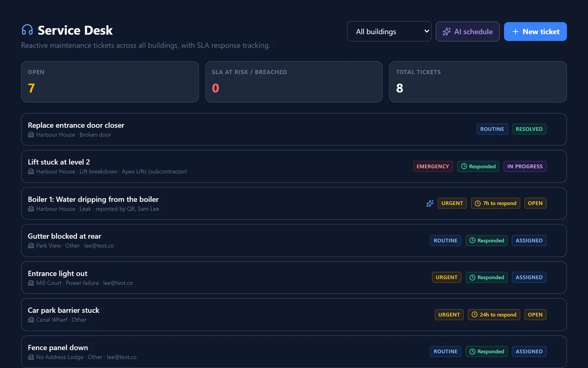Open the Replace entrance door closer ticket

(x=294, y=129)
